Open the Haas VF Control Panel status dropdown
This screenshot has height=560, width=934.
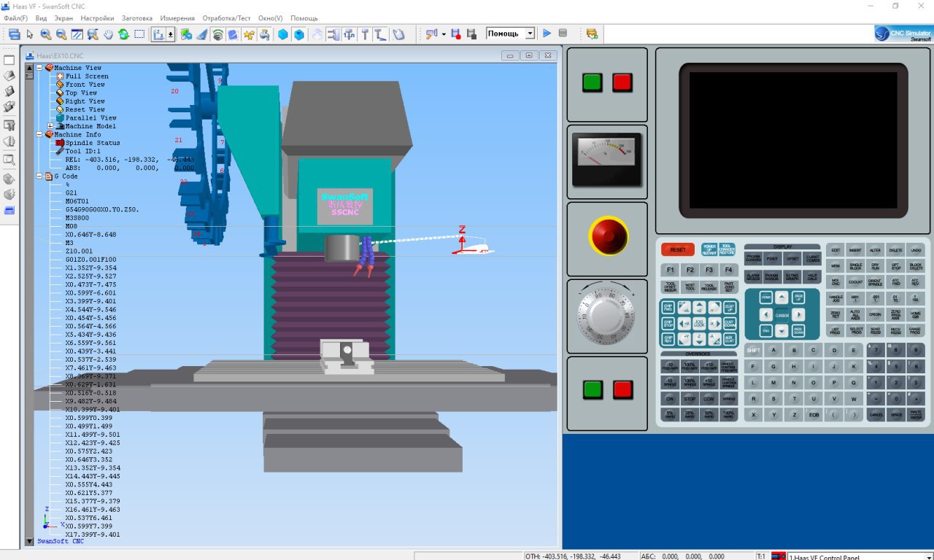click(928, 557)
